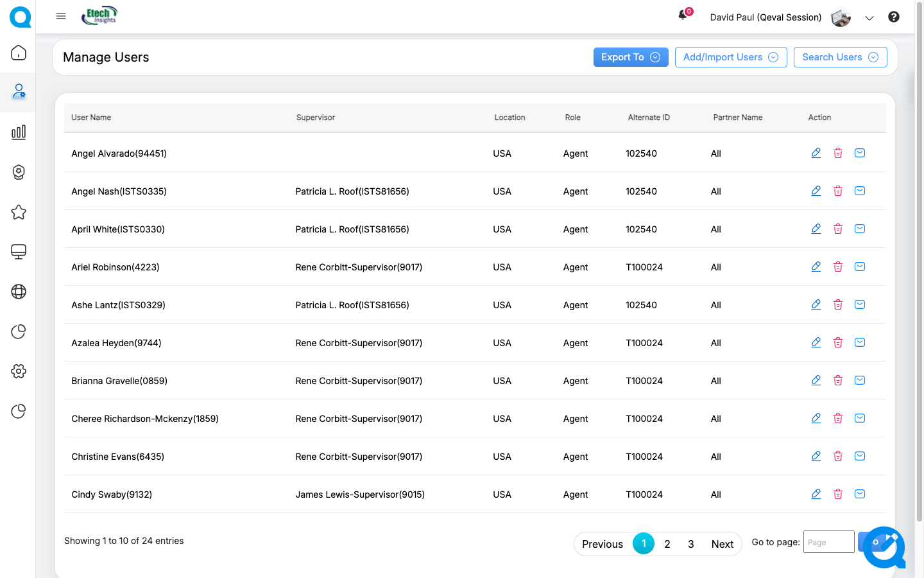This screenshot has width=924, height=578.
Task: Expand the Export To dropdown
Action: (631, 57)
